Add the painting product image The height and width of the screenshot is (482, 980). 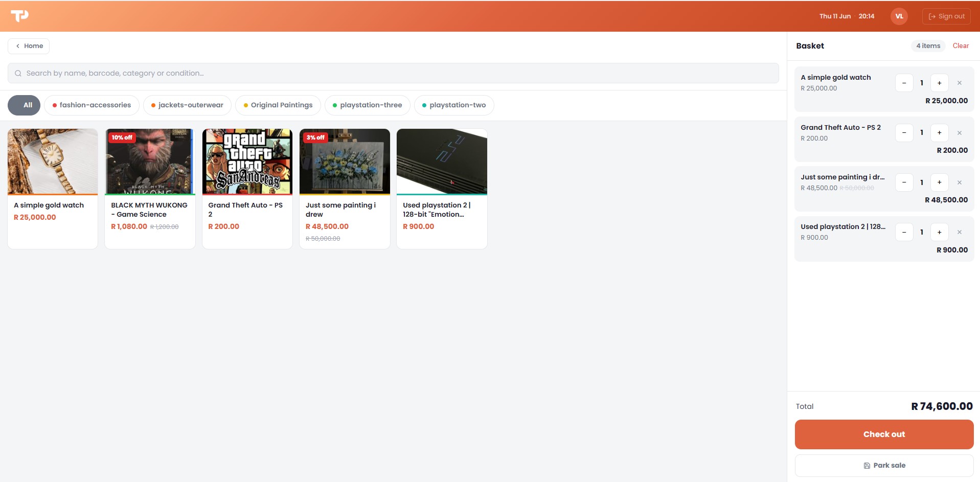click(x=345, y=162)
